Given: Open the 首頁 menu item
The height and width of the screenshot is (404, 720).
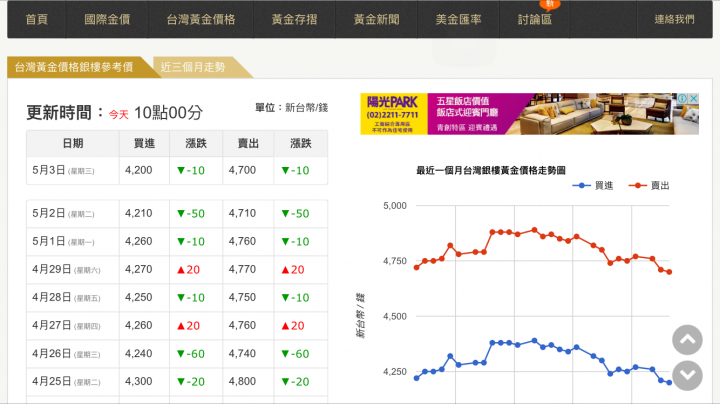Looking at the screenshot, I should (37, 19).
